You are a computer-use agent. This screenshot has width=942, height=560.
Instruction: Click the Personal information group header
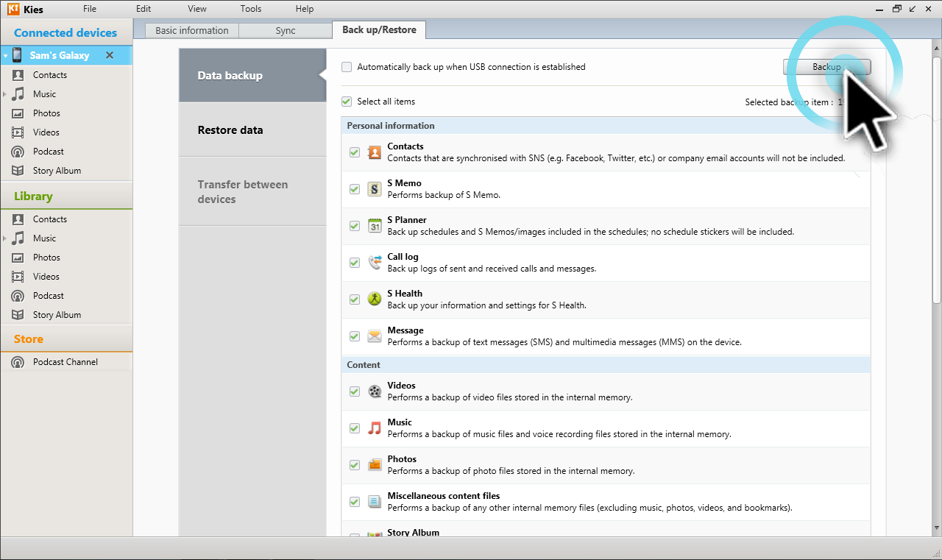coord(606,126)
